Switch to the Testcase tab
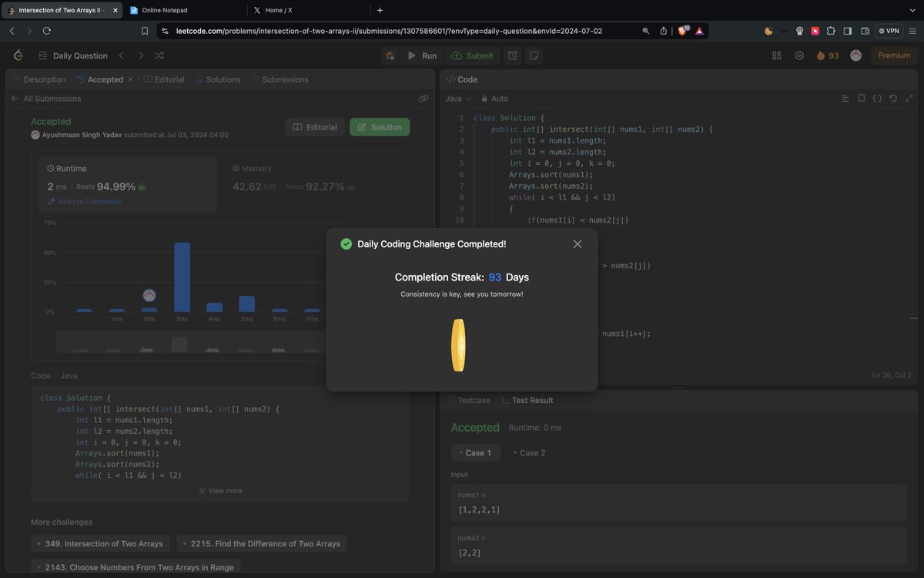The image size is (924, 578). (467, 401)
